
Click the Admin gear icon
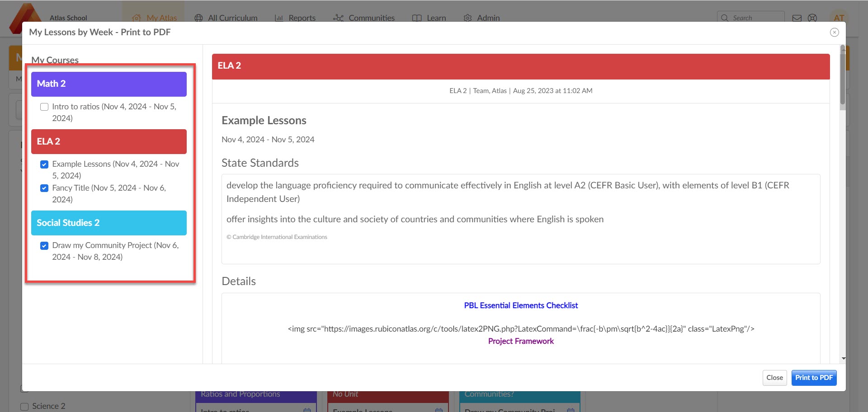click(x=467, y=18)
